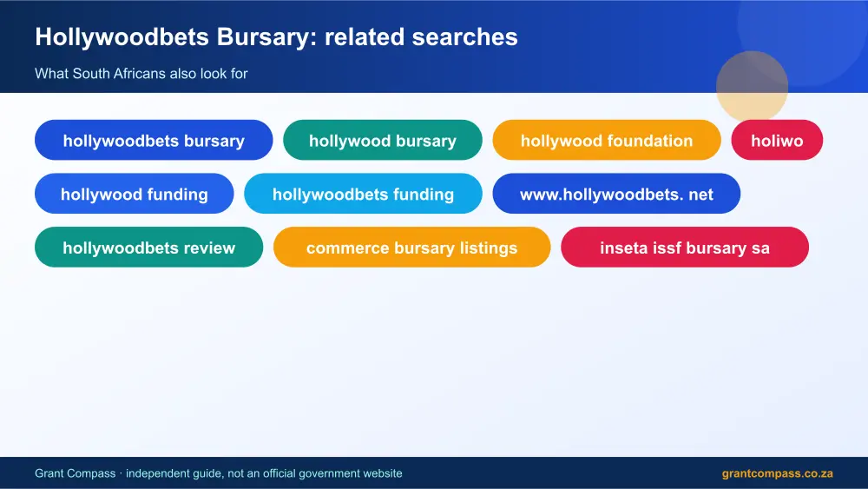Click the red 'holiwo' tag
Screen dimensions: 868x489
coord(777,140)
